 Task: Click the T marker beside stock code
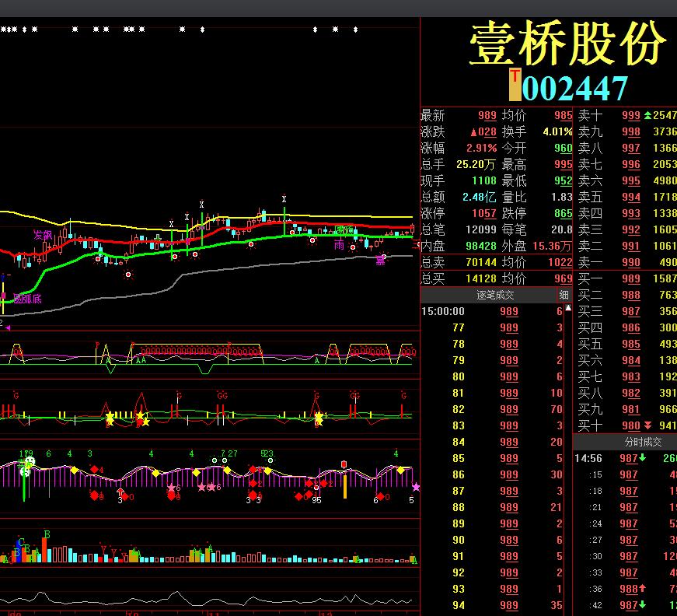pos(515,85)
